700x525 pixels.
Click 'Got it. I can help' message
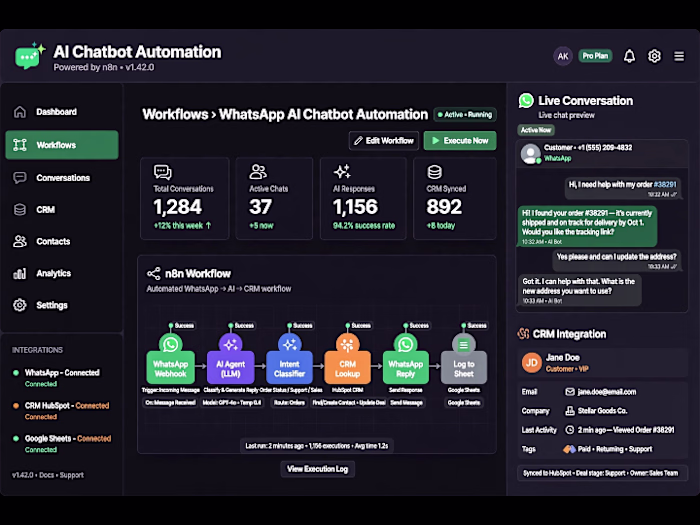tap(579, 290)
